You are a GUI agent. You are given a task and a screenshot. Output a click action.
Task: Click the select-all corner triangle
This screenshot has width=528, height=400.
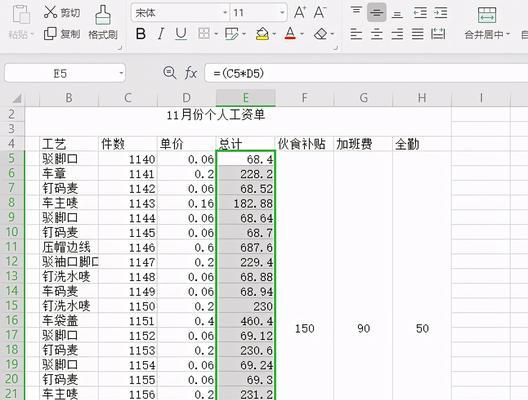tap(17, 98)
